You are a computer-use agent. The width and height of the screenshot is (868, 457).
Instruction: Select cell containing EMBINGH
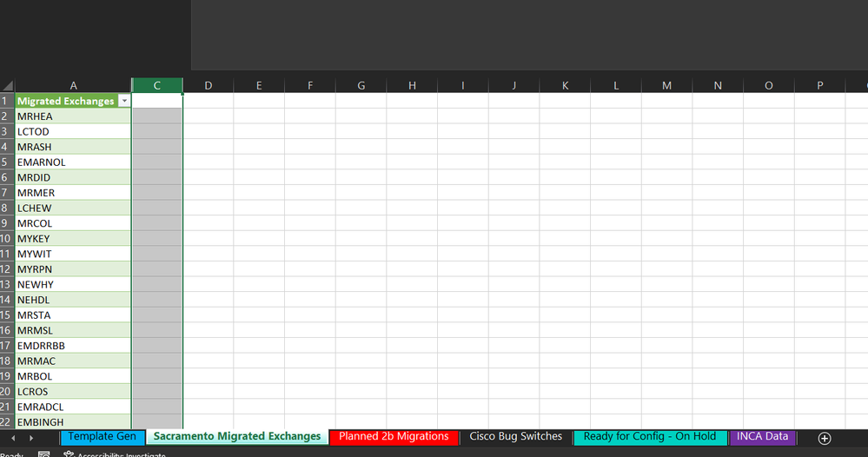click(x=73, y=421)
